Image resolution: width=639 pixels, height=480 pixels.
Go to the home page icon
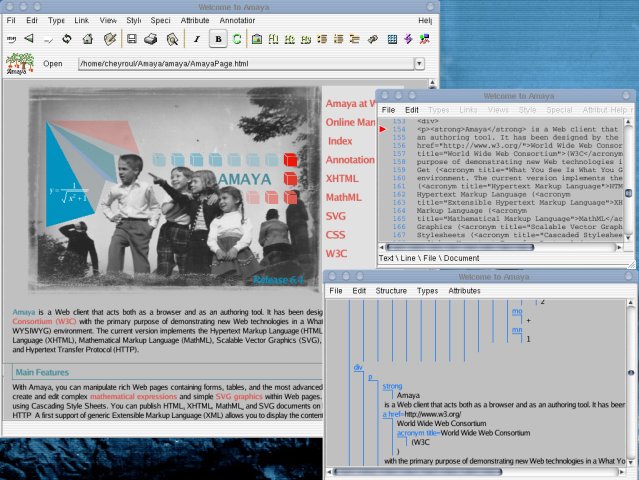click(x=88, y=39)
